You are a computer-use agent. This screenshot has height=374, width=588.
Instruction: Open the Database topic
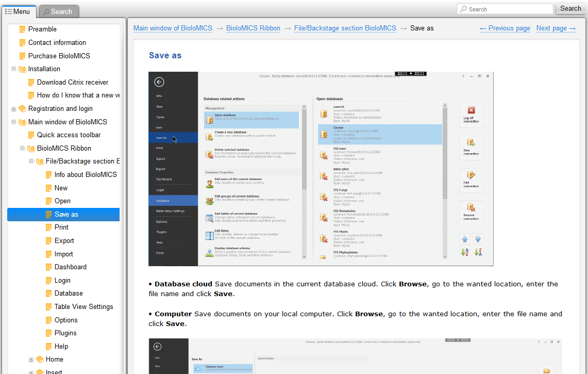69,293
